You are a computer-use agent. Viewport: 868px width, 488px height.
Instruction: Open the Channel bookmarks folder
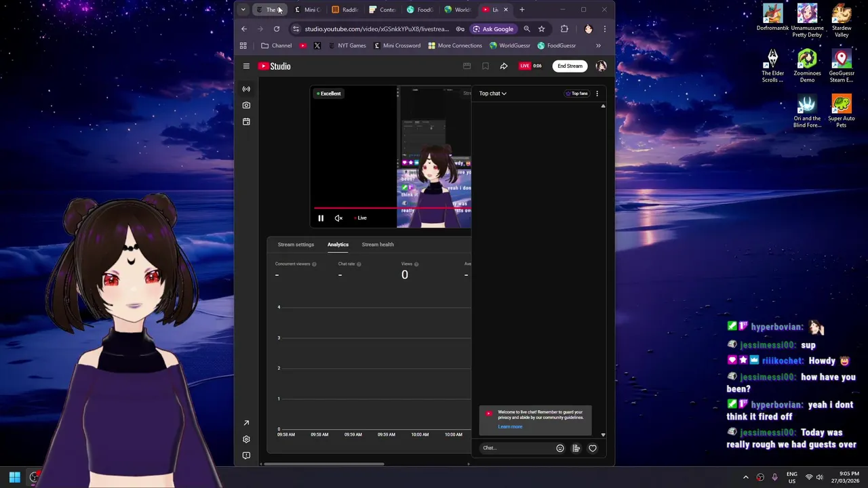pos(277,45)
